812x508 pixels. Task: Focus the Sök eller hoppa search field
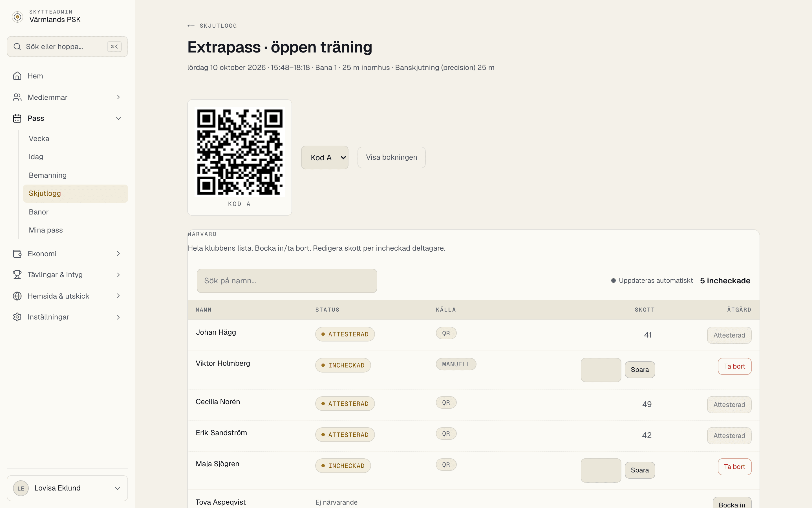tap(67, 47)
